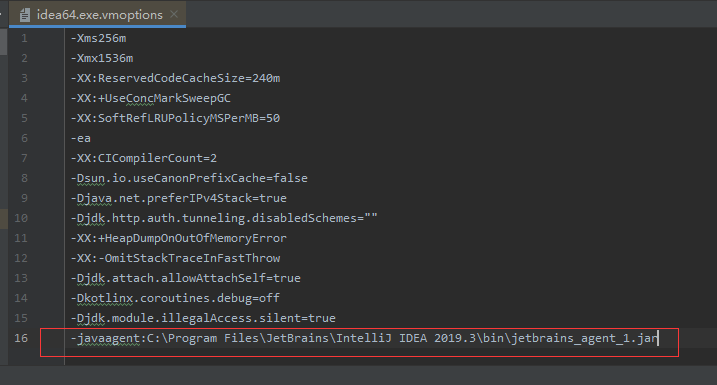Click the +HeapDumpOnOutOfMemoryError line
This screenshot has width=717, height=385.
pyautogui.click(x=179, y=238)
